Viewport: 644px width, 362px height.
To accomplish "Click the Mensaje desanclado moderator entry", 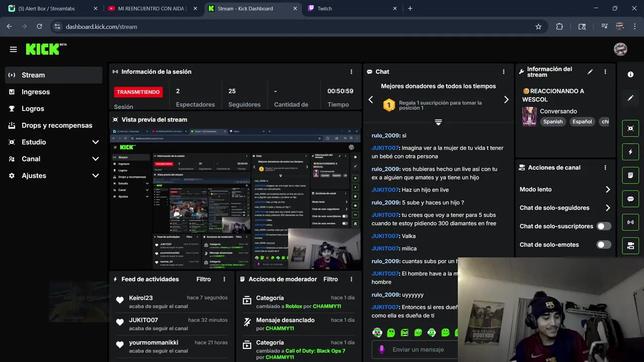I will (x=298, y=324).
